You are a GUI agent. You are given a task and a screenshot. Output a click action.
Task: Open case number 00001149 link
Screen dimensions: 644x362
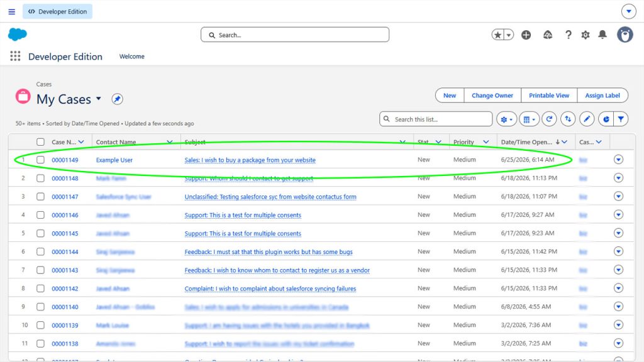tap(65, 160)
